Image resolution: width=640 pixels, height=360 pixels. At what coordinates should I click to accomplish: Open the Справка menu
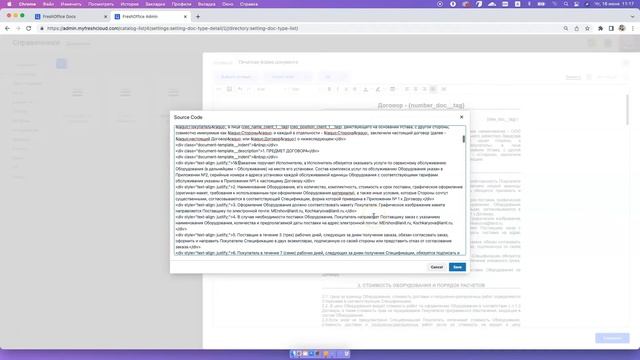click(x=249, y=4)
